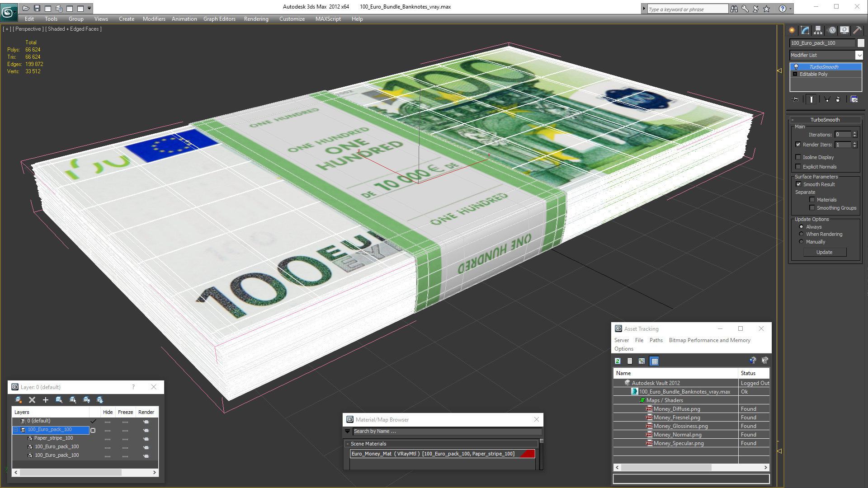Enable Isoline Display checkbox

tap(798, 157)
